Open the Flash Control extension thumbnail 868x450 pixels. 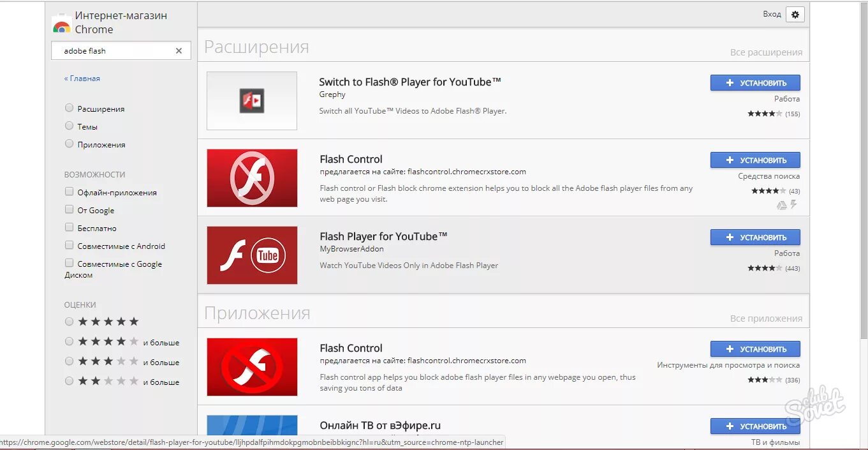pyautogui.click(x=252, y=178)
